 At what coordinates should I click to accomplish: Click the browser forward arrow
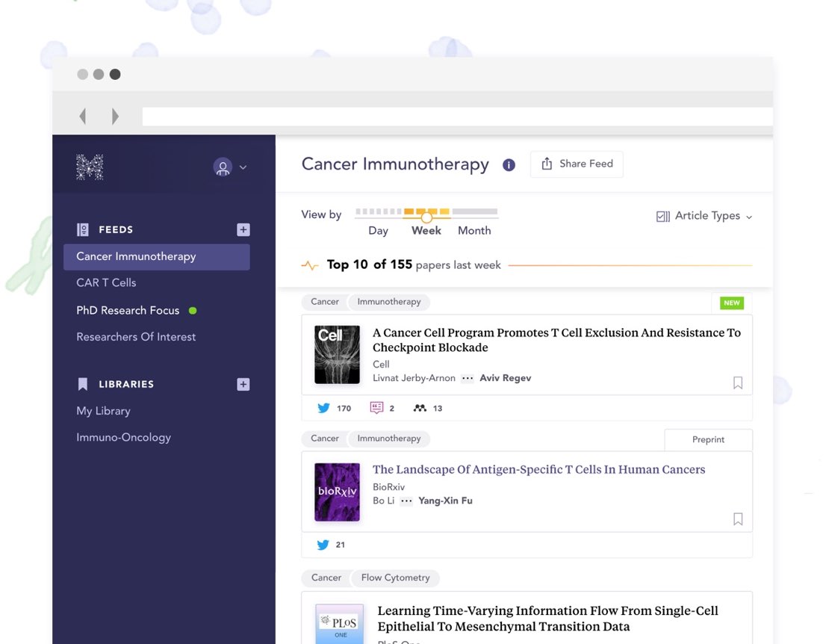coord(115,116)
